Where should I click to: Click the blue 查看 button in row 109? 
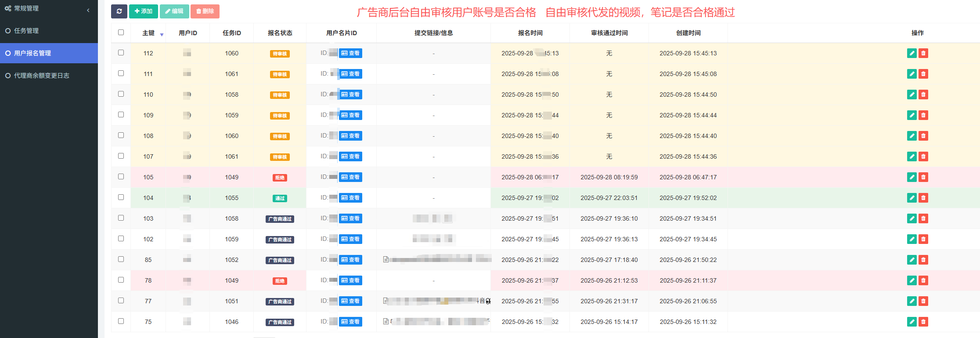click(x=350, y=115)
